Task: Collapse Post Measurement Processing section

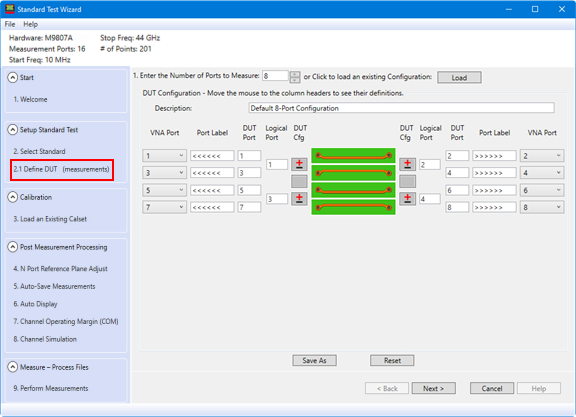Action: [x=12, y=247]
